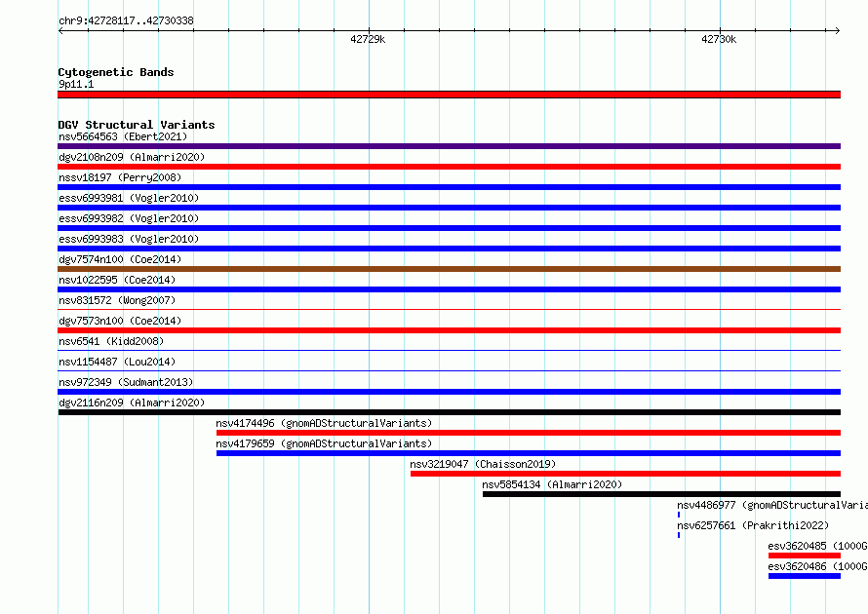The height and width of the screenshot is (614, 868).
Task: Click the purple nsv5664563 variant bar
Action: coord(449,146)
